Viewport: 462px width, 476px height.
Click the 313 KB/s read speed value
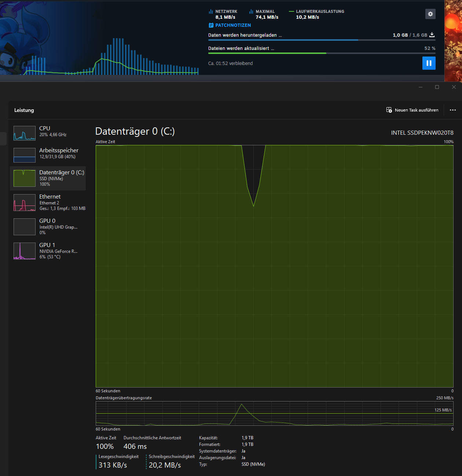113,465
